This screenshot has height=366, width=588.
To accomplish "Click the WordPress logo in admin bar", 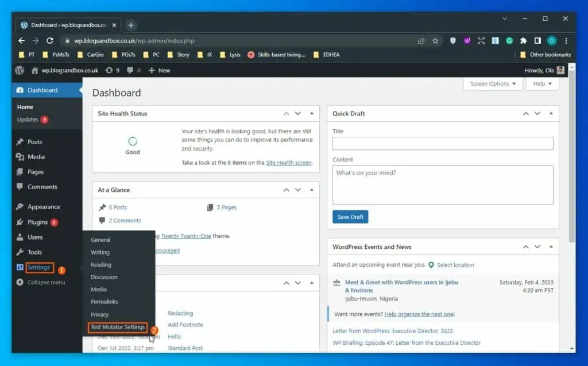I will [20, 70].
